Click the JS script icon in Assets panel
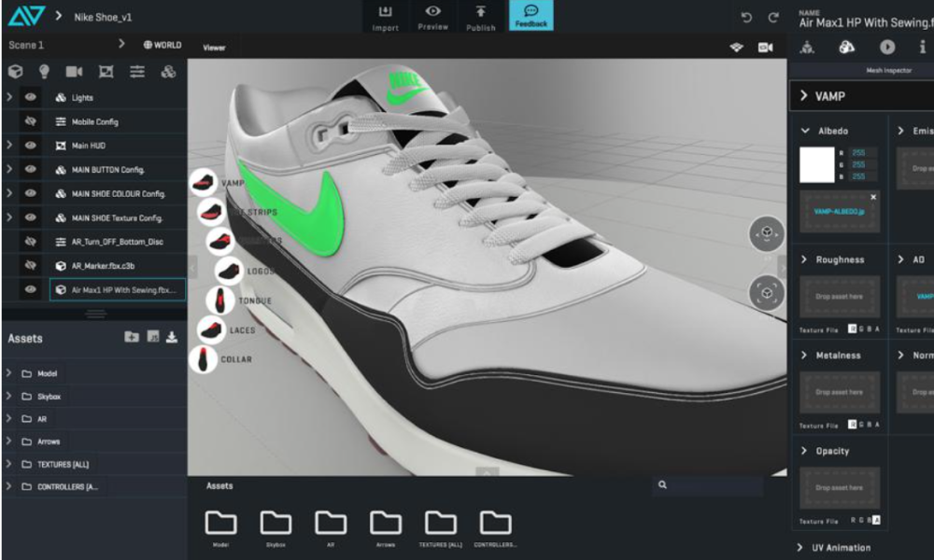This screenshot has width=934, height=560. coord(153,337)
